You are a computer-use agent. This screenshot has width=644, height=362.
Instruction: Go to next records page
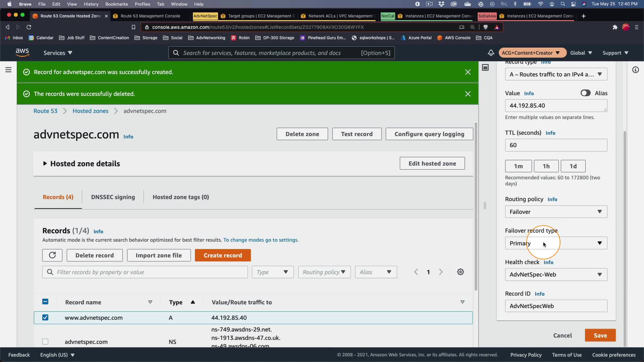click(441, 272)
